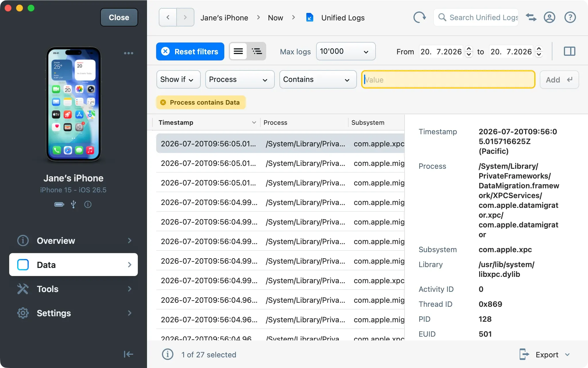
Task: Open the Export options chevron
Action: 567,354
